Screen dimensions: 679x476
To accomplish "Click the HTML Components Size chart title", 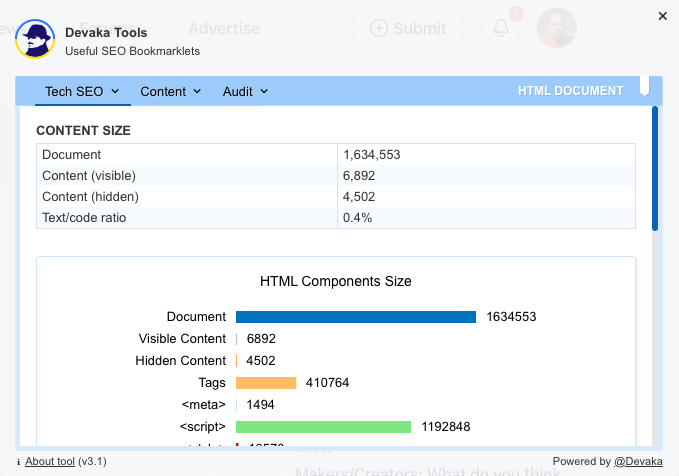I will coord(336,281).
